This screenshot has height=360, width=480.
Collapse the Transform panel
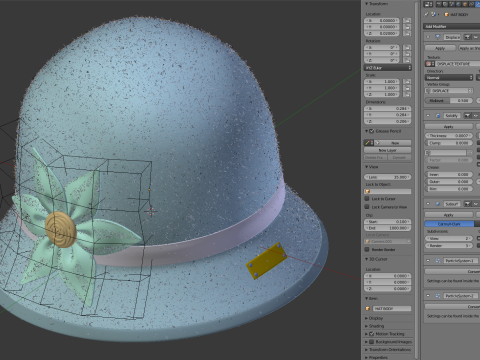(x=367, y=4)
